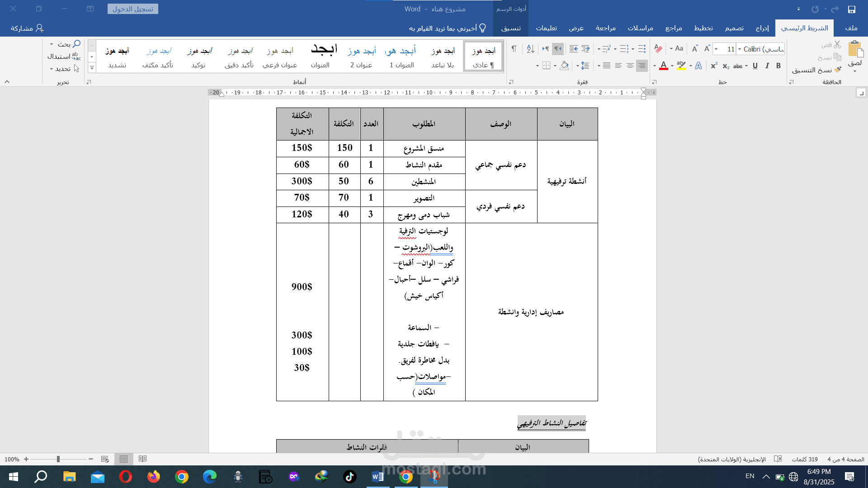Open Replace (استبدال) tool
This screenshot has width=868, height=488.
pyautogui.click(x=64, y=56)
